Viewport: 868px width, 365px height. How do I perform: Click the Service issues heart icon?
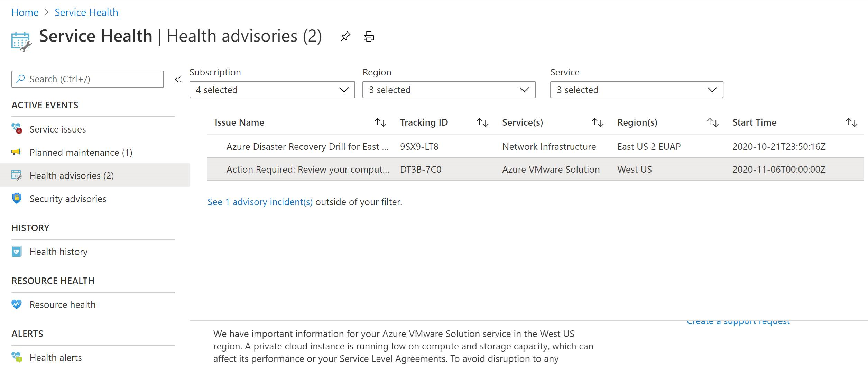click(x=17, y=128)
